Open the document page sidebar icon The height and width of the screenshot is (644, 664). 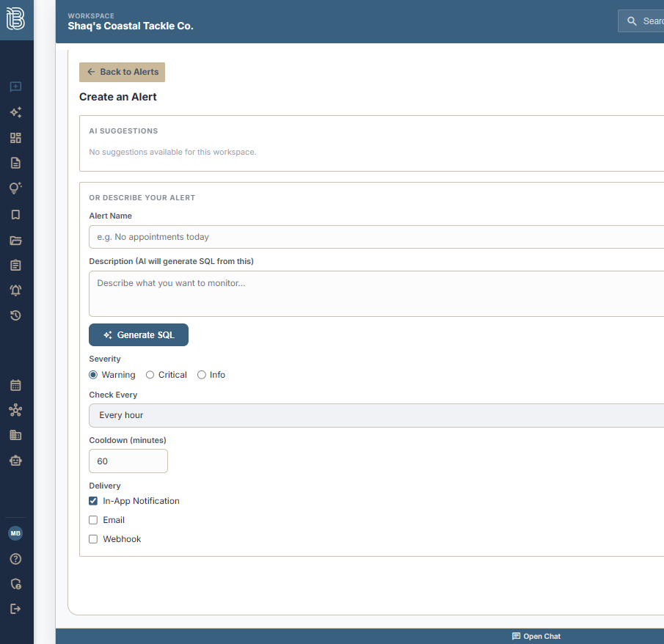pyautogui.click(x=15, y=163)
